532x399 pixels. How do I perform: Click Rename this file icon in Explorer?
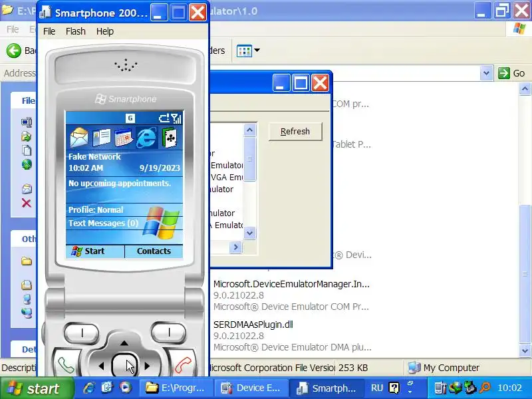pos(27,122)
